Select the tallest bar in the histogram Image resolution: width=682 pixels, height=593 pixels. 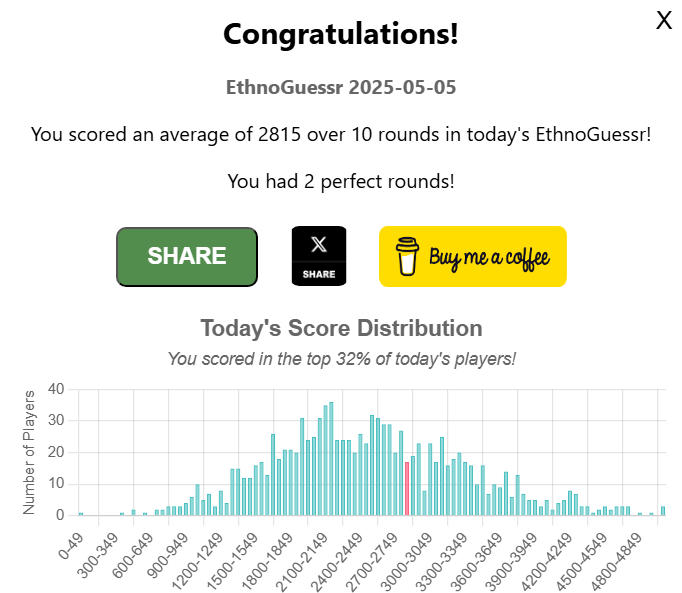[x=331, y=459]
